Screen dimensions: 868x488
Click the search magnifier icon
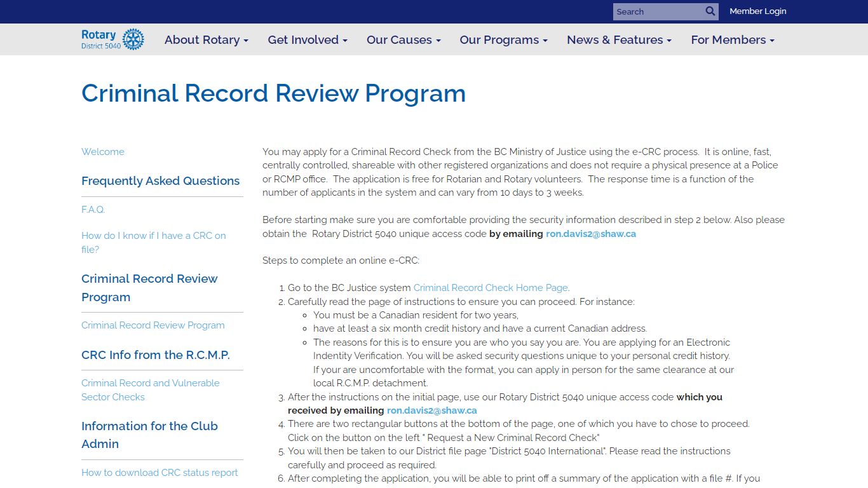[x=710, y=11]
